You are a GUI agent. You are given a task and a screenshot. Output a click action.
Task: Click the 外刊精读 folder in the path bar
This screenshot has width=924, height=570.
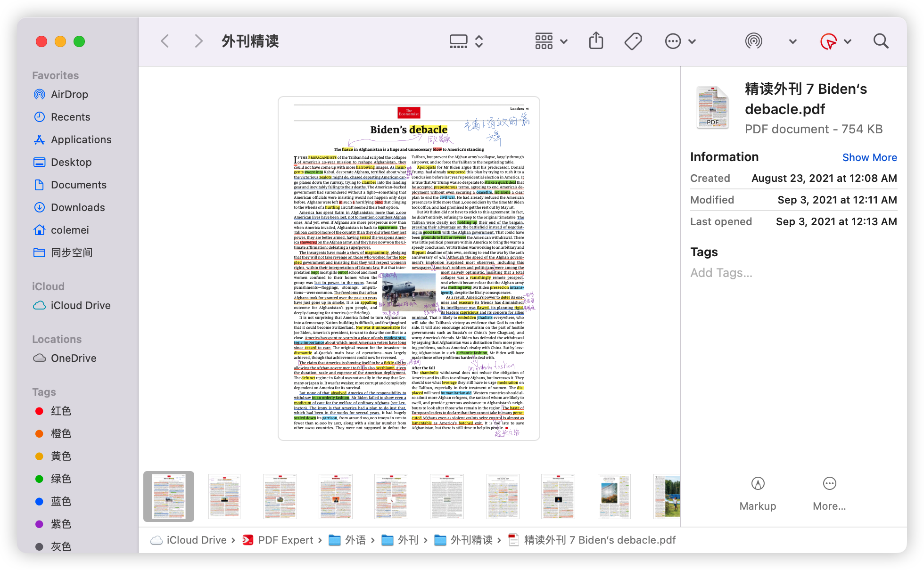[463, 540]
